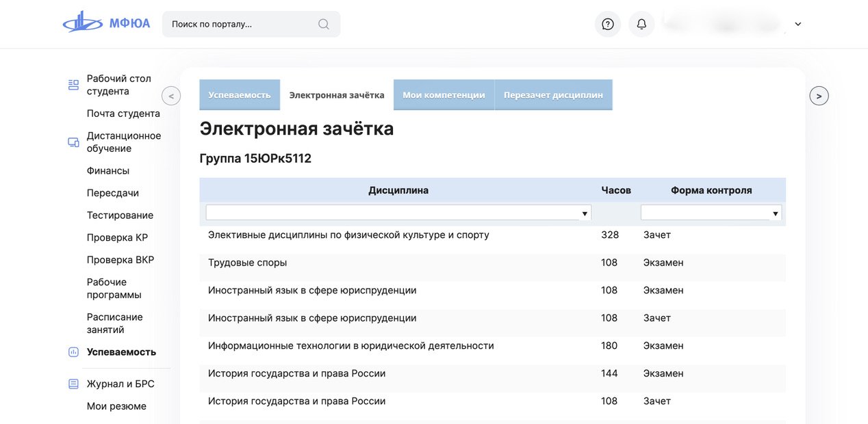Click the portal search input field

240,24
